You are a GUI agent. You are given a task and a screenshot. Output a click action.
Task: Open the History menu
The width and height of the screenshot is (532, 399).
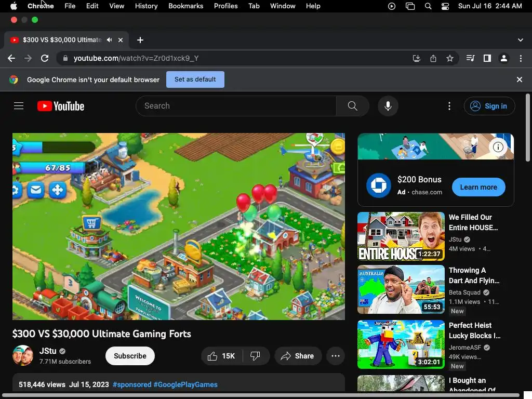tap(146, 6)
